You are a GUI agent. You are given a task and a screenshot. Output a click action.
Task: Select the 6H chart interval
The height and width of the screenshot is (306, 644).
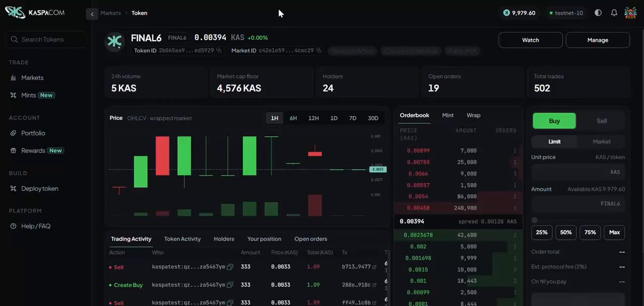(x=293, y=118)
